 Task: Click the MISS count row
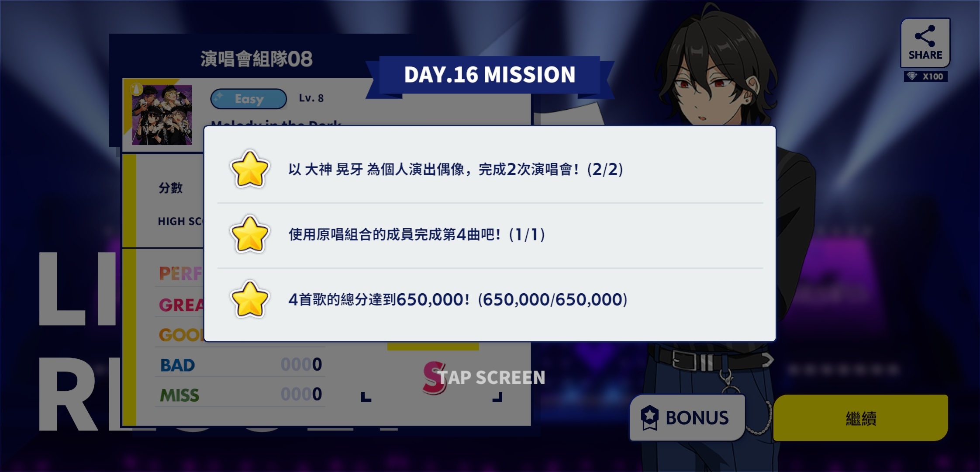pos(241,395)
